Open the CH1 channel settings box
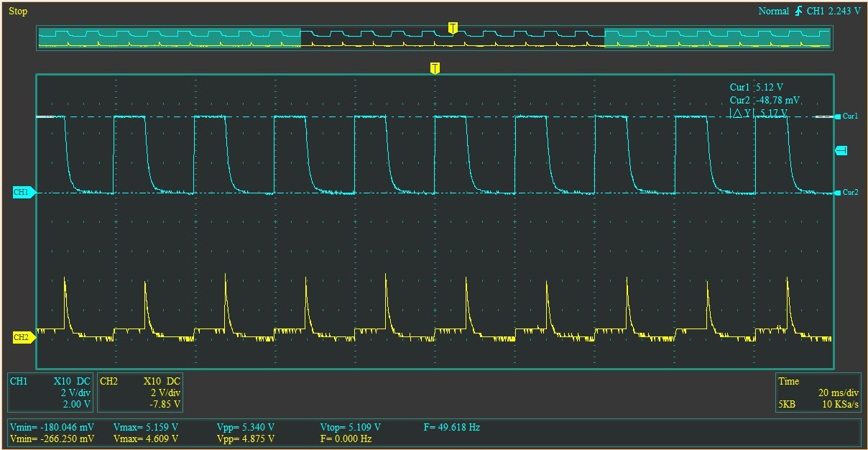Screen dimensions: 868x450 click(50, 392)
